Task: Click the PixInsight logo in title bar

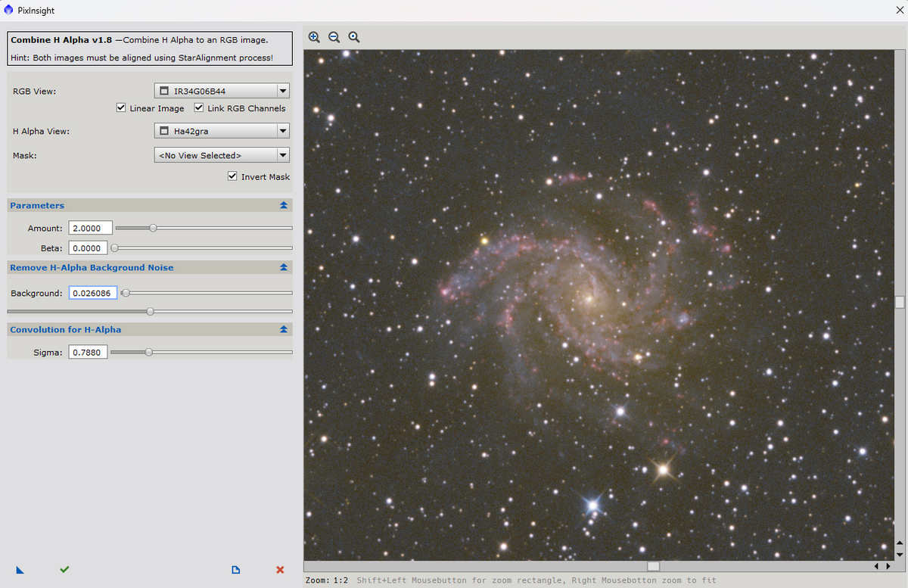Action: tap(8, 11)
